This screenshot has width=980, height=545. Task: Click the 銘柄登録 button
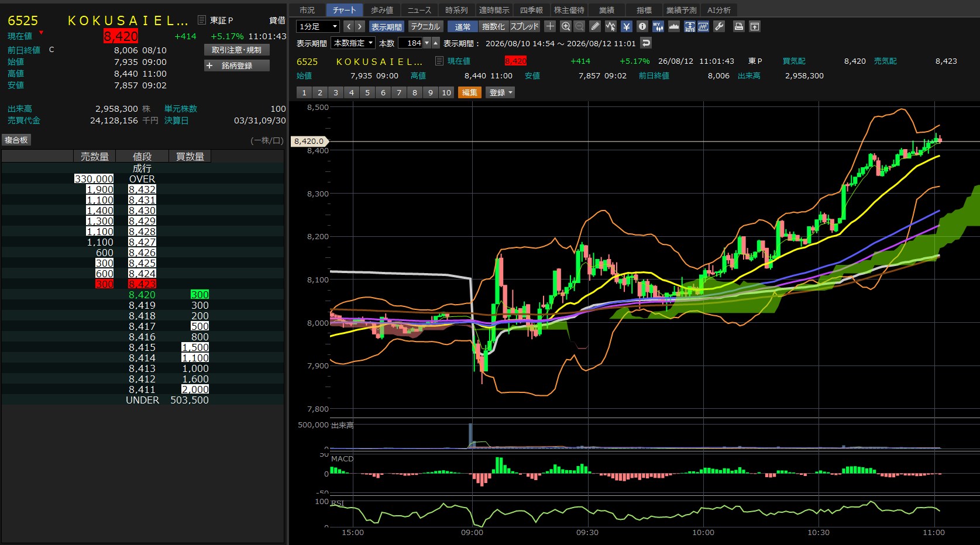(x=237, y=65)
